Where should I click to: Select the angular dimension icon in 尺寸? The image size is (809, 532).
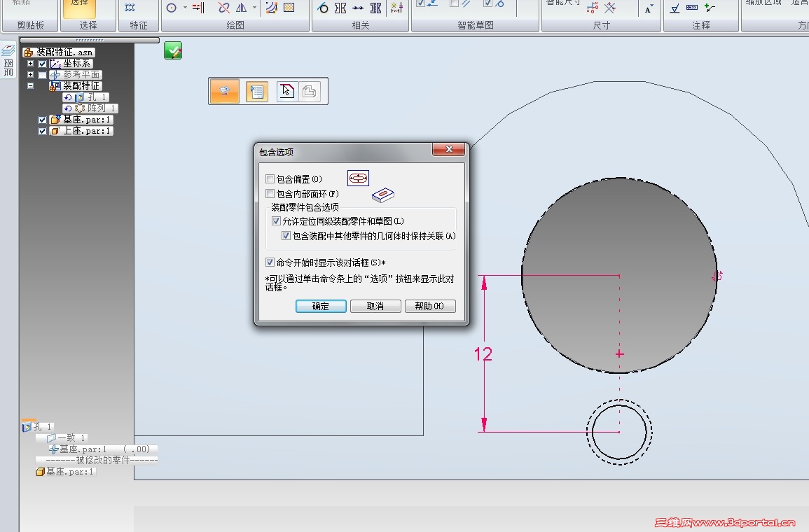[x=610, y=8]
